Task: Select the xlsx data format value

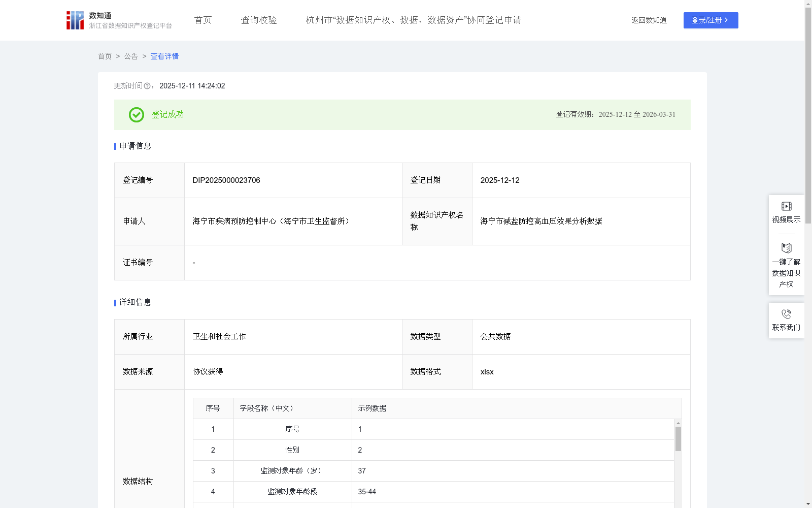Action: pyautogui.click(x=487, y=372)
